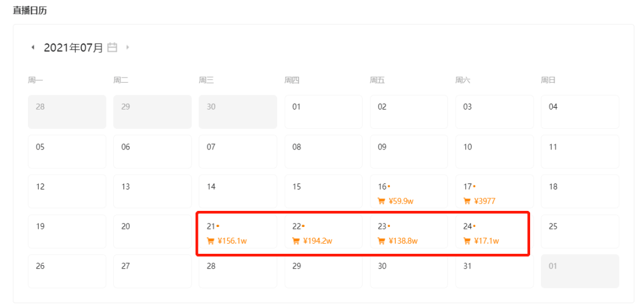Select the July 01 date cell

point(323,111)
